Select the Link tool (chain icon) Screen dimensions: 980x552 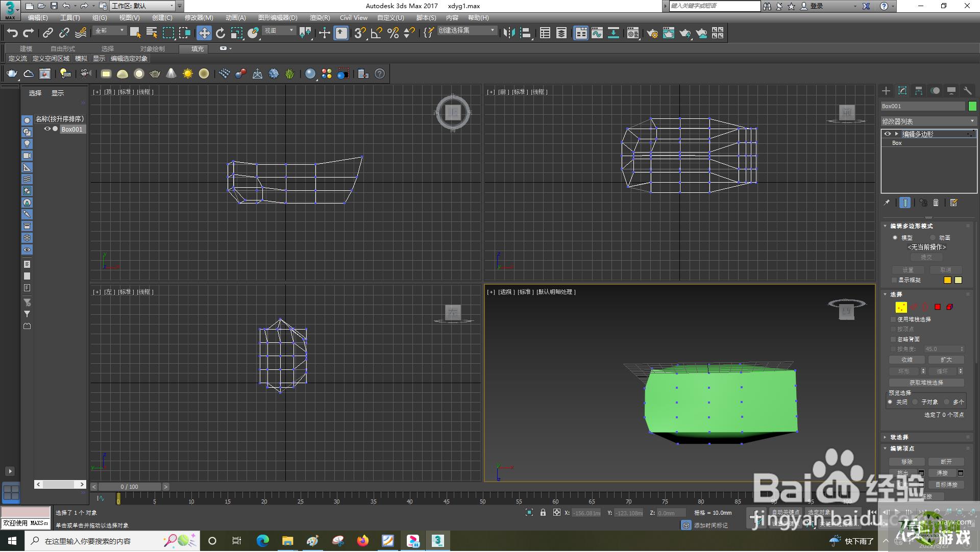point(47,33)
